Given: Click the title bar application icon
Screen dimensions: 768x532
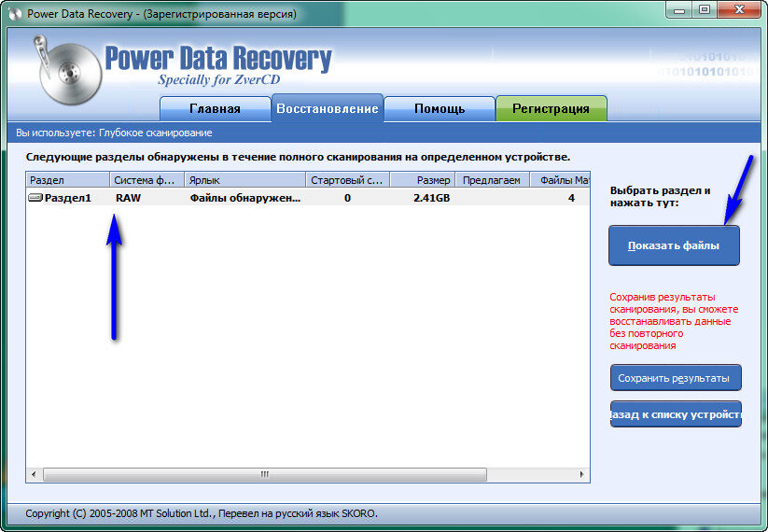Looking at the screenshot, I should (x=15, y=13).
